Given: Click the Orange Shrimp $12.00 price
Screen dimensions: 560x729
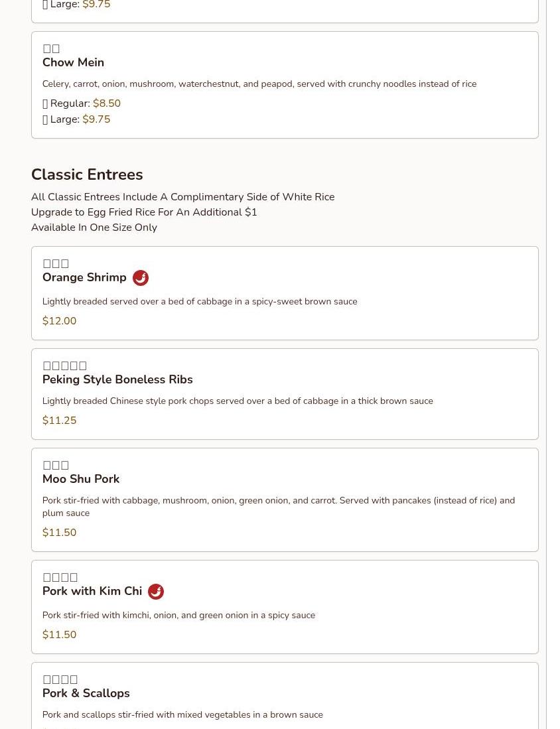Looking at the screenshot, I should (59, 321).
